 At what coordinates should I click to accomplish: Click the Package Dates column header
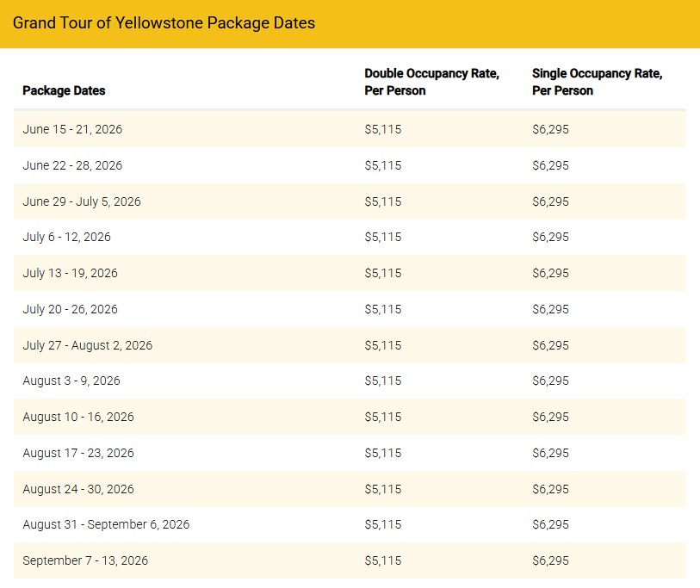point(64,90)
